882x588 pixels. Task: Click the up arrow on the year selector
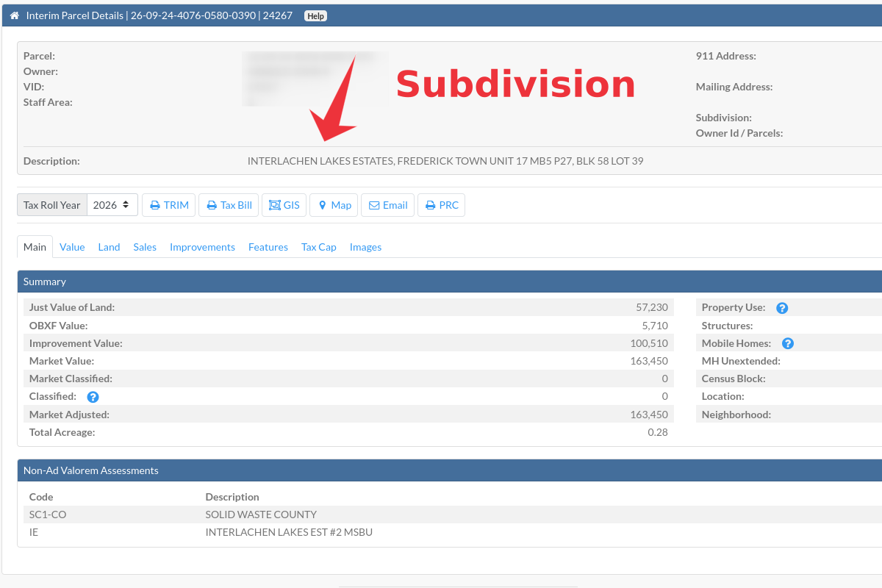(x=126, y=203)
